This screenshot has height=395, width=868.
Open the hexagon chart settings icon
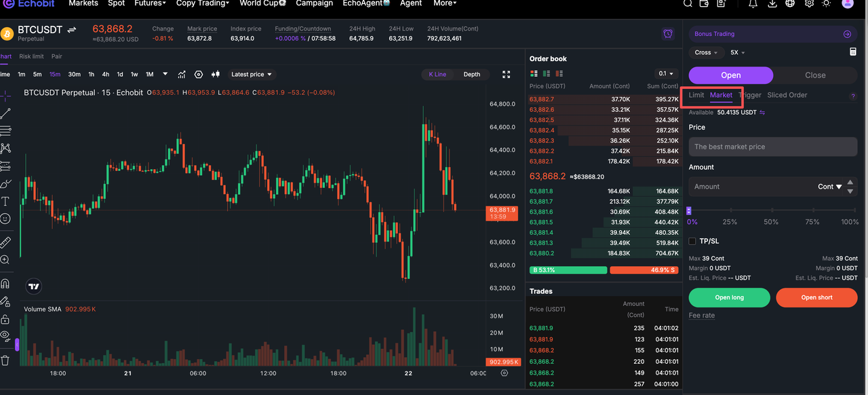coord(199,75)
